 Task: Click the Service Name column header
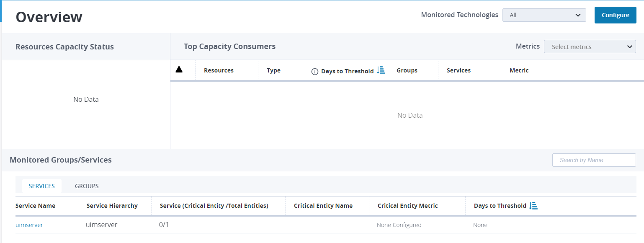tap(36, 206)
